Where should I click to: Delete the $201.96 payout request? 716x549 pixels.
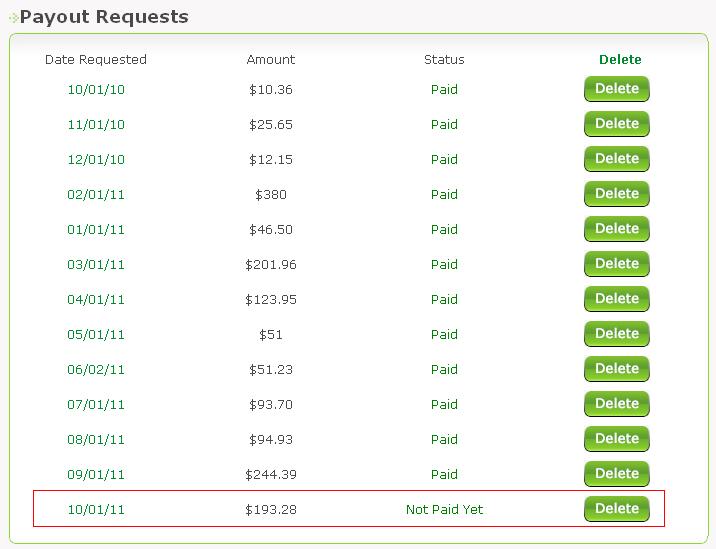click(616, 264)
